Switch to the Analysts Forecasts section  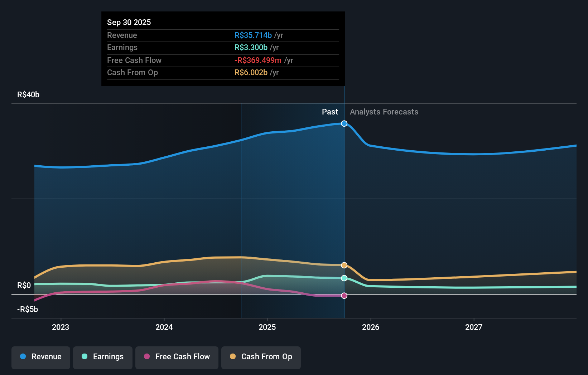click(x=384, y=112)
